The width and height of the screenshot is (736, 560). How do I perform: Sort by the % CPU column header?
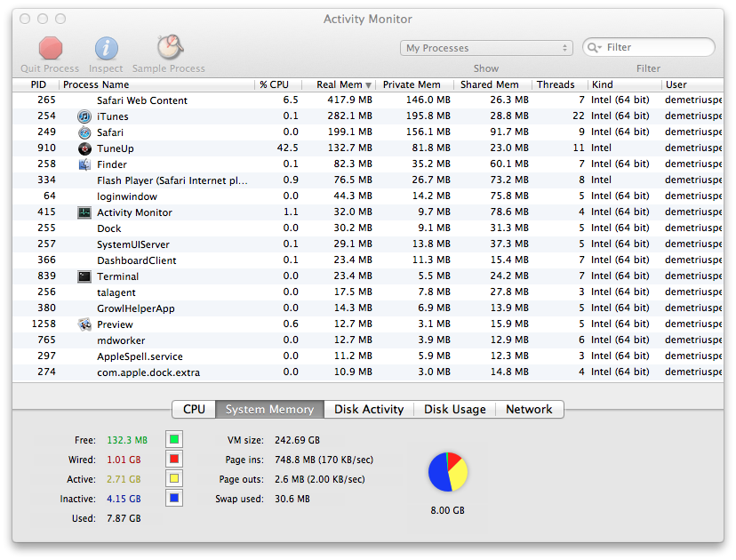(x=278, y=84)
